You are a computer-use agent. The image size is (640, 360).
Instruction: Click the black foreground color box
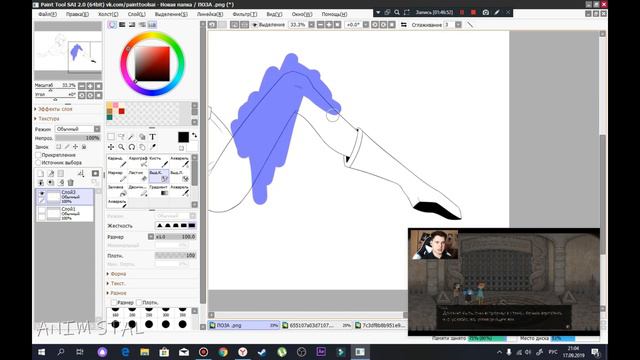(184, 137)
